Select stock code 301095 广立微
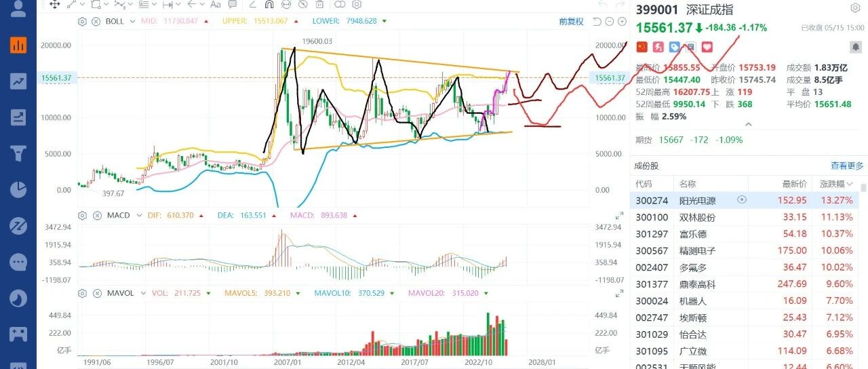 point(745,351)
